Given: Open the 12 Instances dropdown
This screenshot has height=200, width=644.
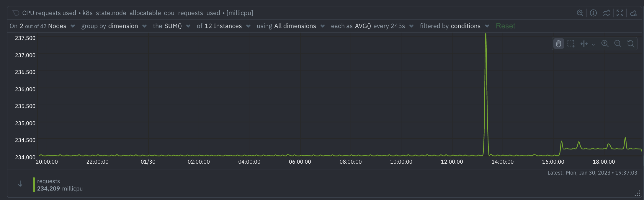Looking at the screenshot, I should pos(224,26).
